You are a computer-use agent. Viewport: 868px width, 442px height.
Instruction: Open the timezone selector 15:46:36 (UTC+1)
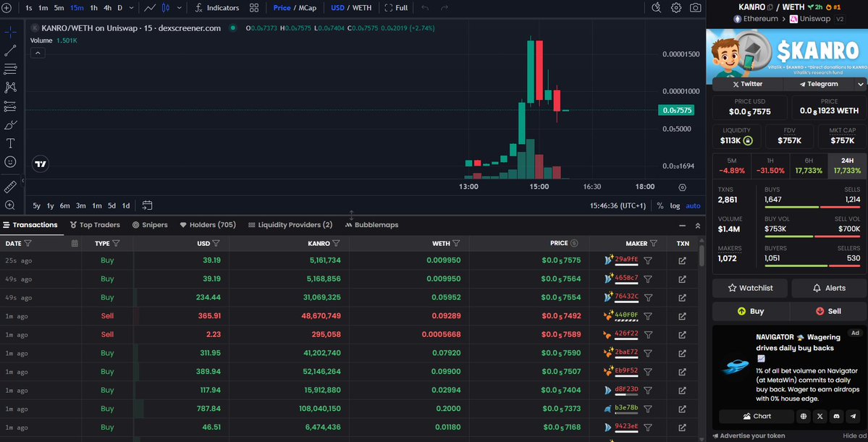618,205
